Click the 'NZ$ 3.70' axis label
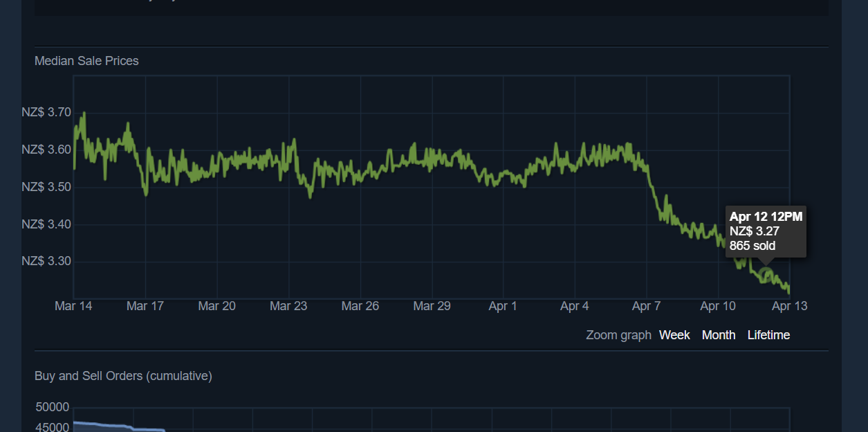This screenshot has height=432, width=868. point(46,112)
